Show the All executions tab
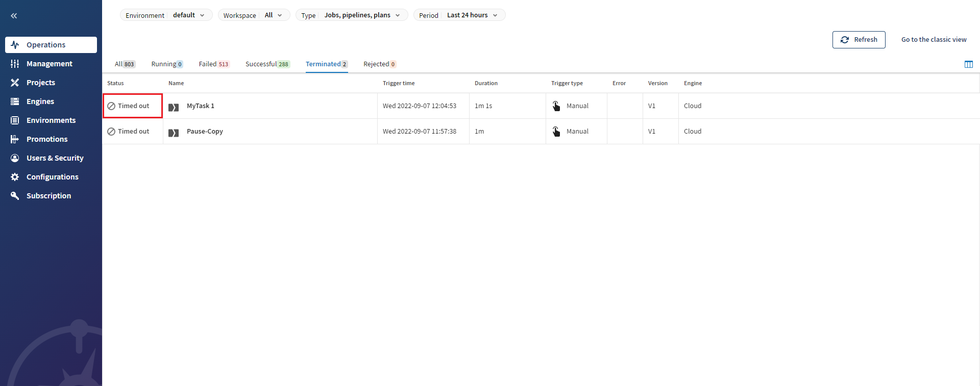The height and width of the screenshot is (386, 980). [x=125, y=64]
